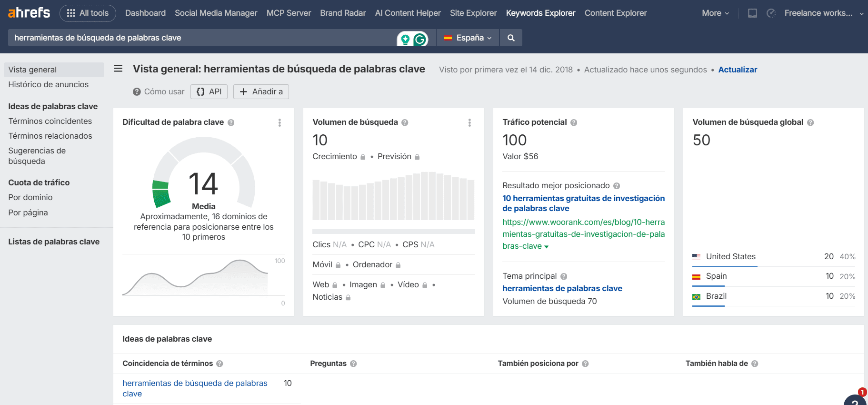
Task: Click help icon beside Volumen de búsqueda global
Action: 810,122
